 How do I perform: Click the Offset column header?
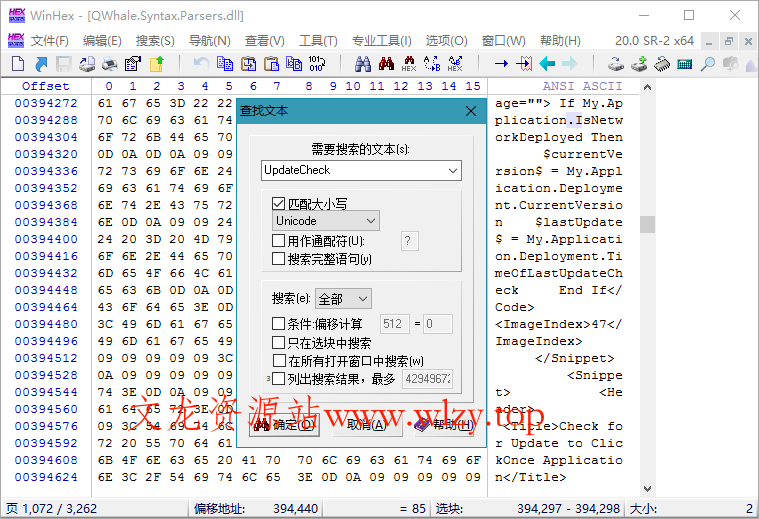[x=46, y=86]
